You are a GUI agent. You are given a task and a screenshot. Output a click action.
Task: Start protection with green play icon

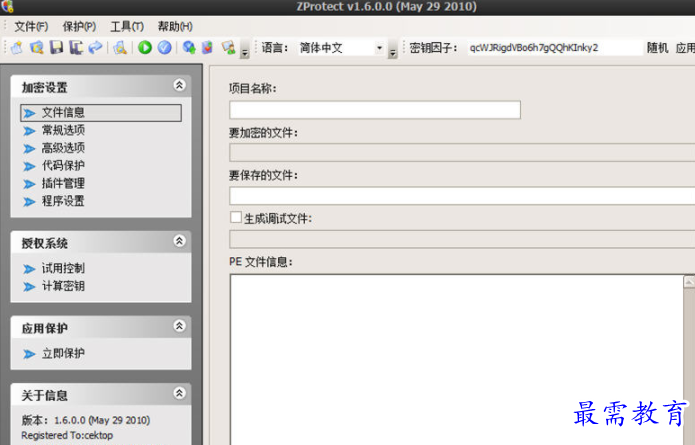[x=144, y=47]
